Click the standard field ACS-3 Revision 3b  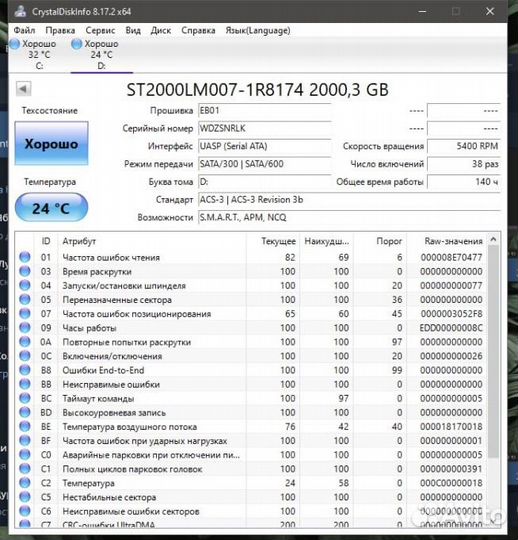click(x=349, y=200)
